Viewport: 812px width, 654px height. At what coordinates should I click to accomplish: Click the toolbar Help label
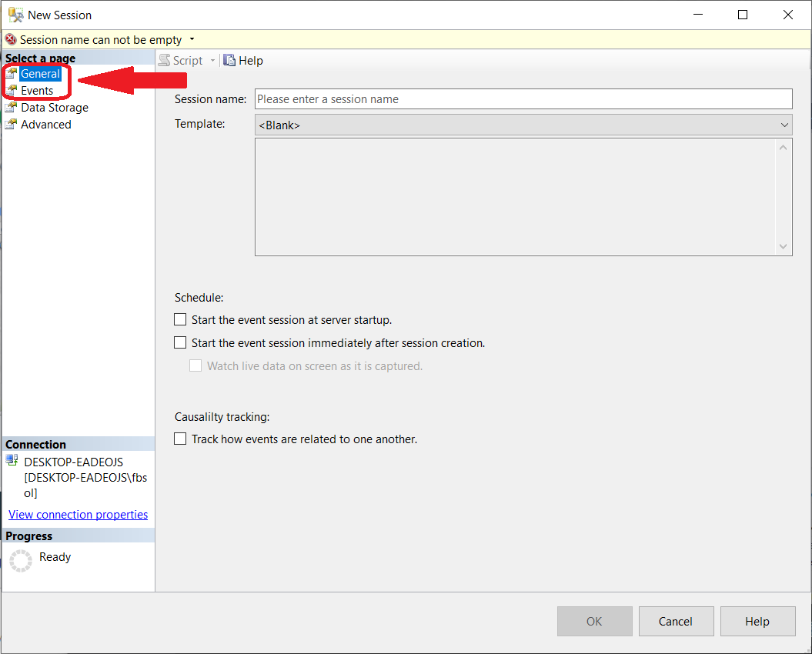(251, 61)
